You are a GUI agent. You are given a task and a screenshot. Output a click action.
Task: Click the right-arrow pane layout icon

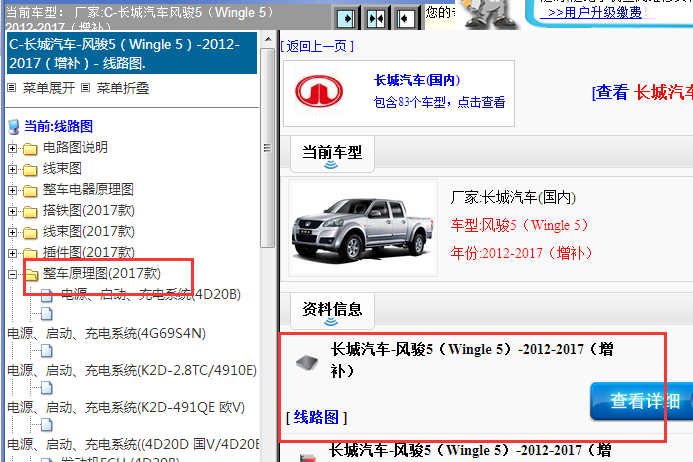tap(346, 19)
